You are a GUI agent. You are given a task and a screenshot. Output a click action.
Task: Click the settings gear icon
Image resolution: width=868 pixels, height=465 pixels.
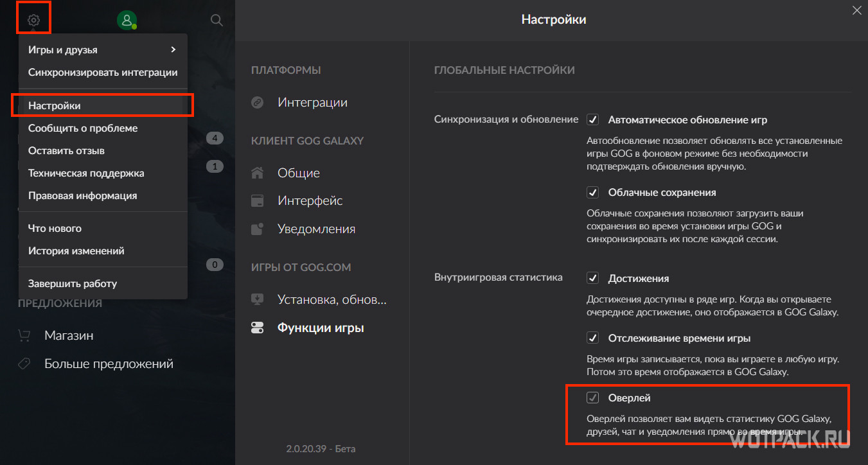click(33, 21)
